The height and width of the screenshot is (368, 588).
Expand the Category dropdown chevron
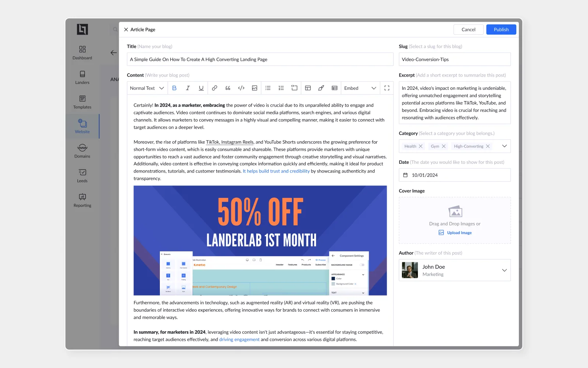tap(504, 146)
